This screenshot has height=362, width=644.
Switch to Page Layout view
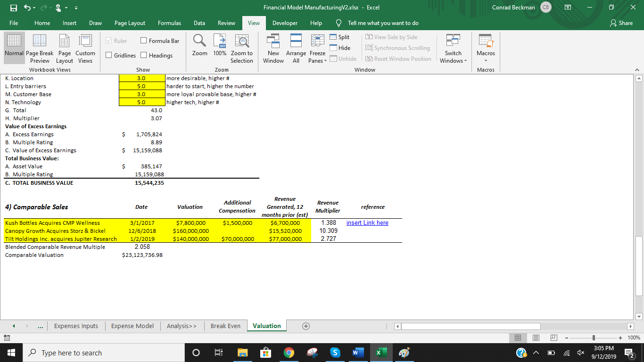pos(64,48)
